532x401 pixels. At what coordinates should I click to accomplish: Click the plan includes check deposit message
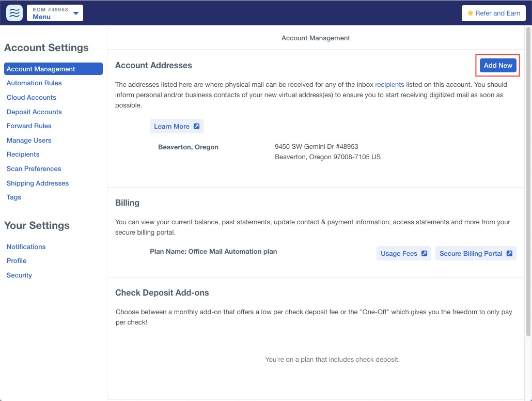tap(332, 360)
